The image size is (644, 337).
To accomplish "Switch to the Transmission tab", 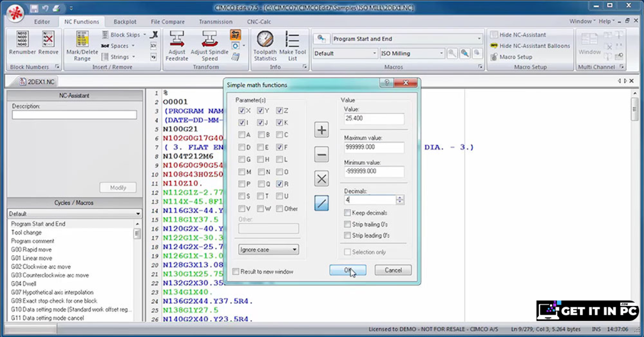I will tap(216, 22).
